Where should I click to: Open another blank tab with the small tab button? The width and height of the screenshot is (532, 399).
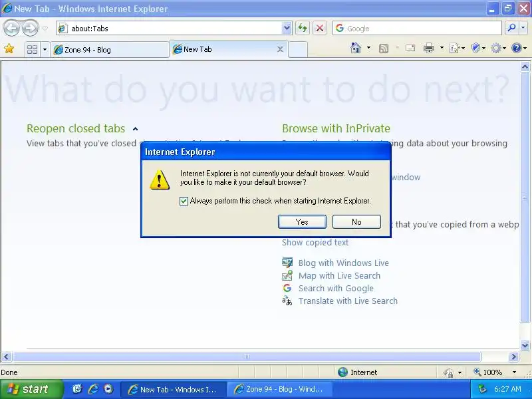298,50
